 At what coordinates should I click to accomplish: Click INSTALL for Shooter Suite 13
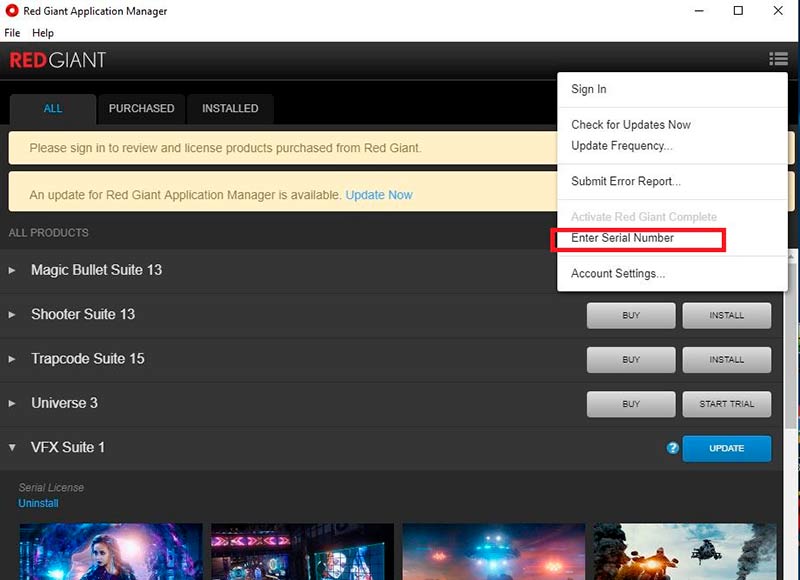click(727, 315)
